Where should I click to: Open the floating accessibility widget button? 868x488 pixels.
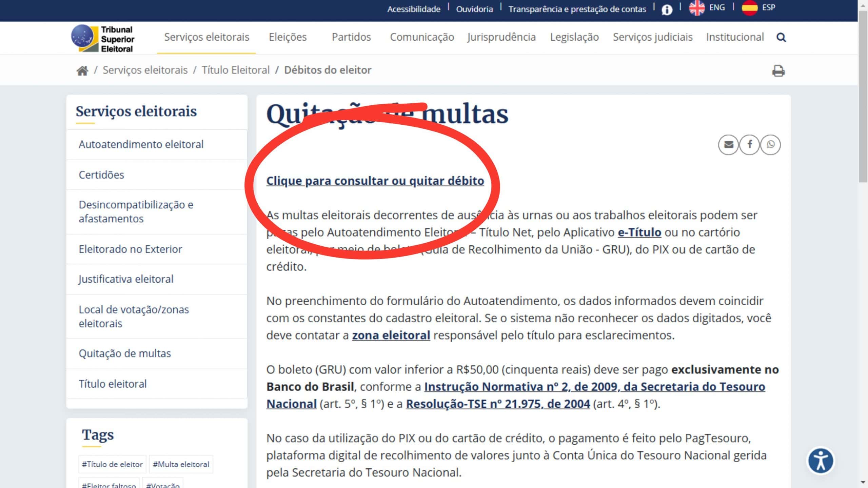(821, 461)
